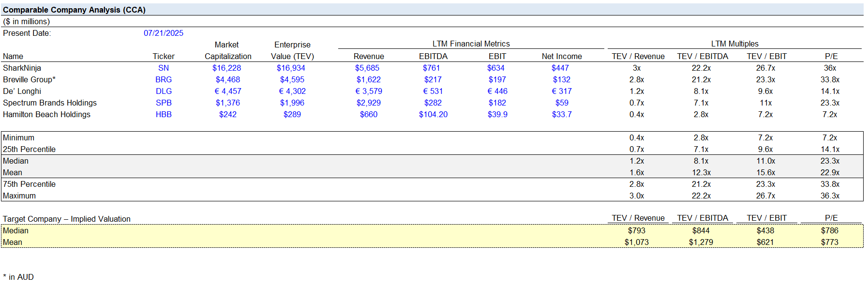Click Hamilton Beach market cap $242
The height and width of the screenshot is (288, 868).
[228, 114]
